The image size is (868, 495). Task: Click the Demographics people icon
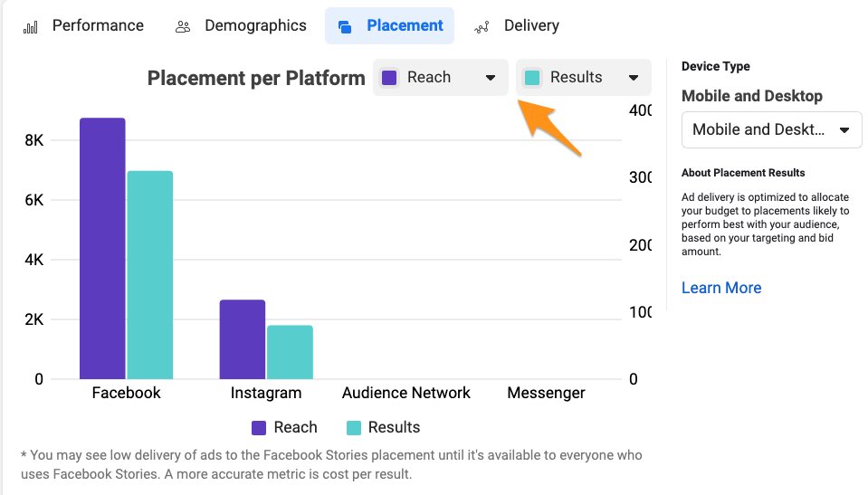pyautogui.click(x=183, y=26)
